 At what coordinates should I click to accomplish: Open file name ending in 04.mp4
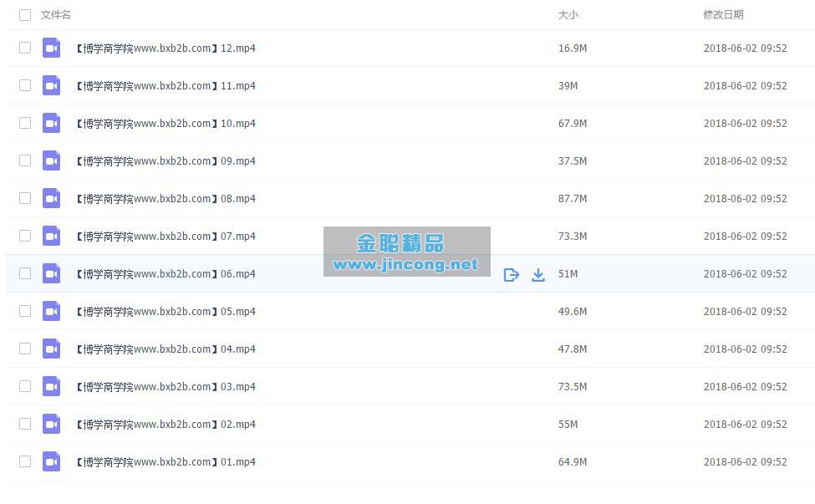coord(166,349)
